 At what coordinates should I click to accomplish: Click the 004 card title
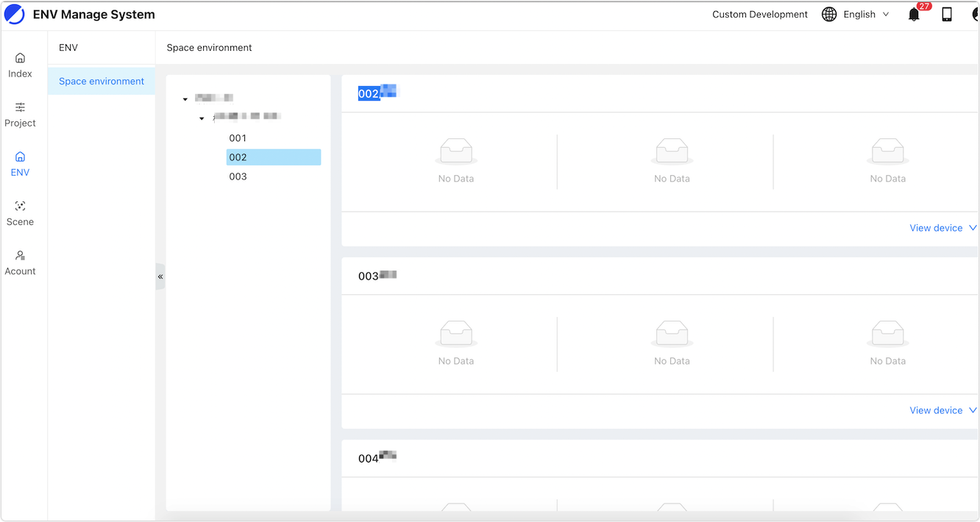click(377, 458)
